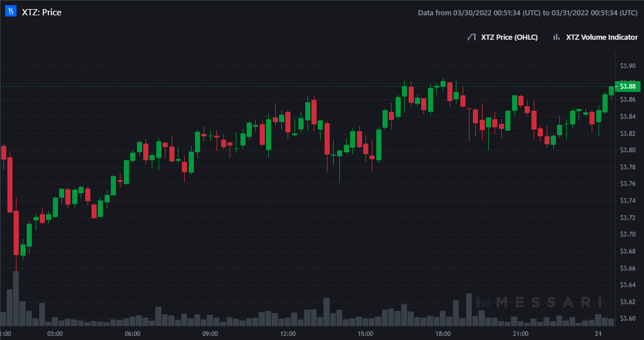The width and height of the screenshot is (644, 340).
Task: Click the $3.70 price axis label
Action: pyautogui.click(x=628, y=234)
